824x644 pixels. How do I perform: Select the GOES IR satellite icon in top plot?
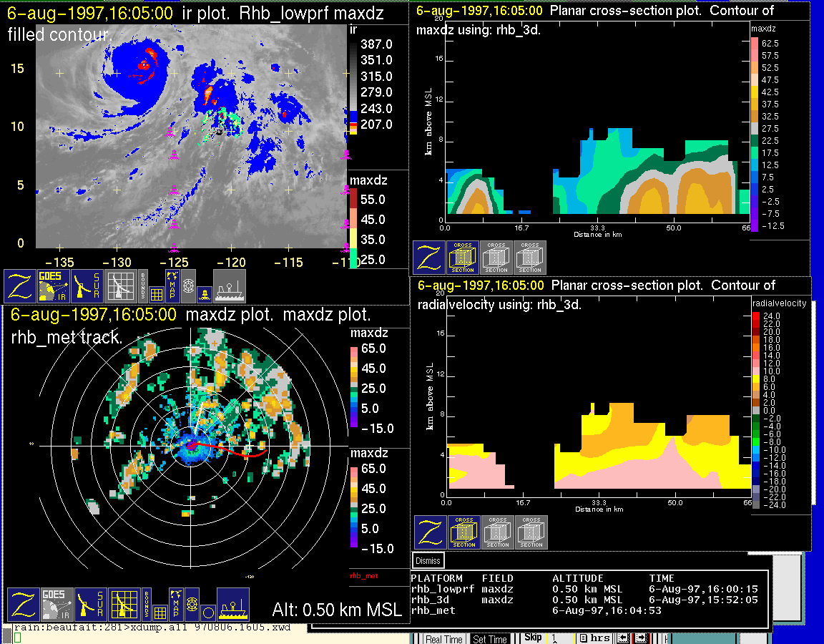pyautogui.click(x=54, y=286)
